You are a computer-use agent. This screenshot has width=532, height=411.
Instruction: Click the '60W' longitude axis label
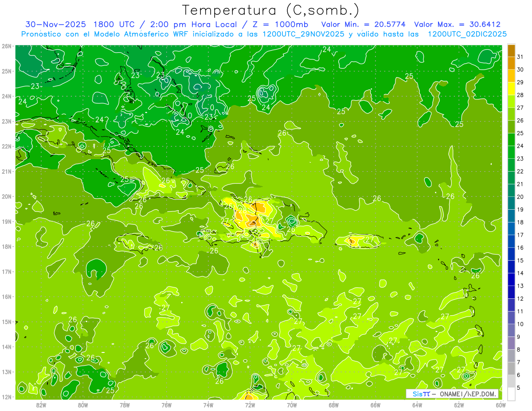(501, 404)
